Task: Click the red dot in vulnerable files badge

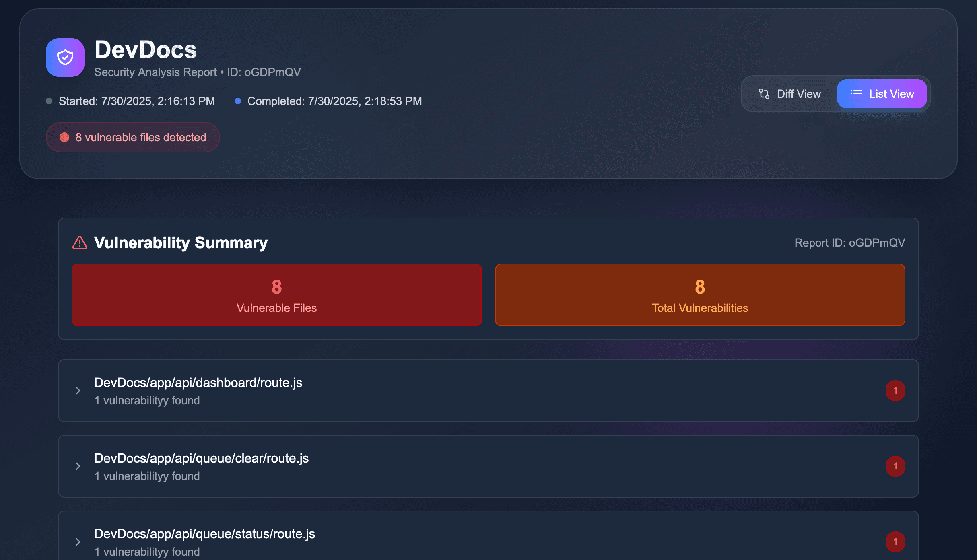Action: (64, 137)
